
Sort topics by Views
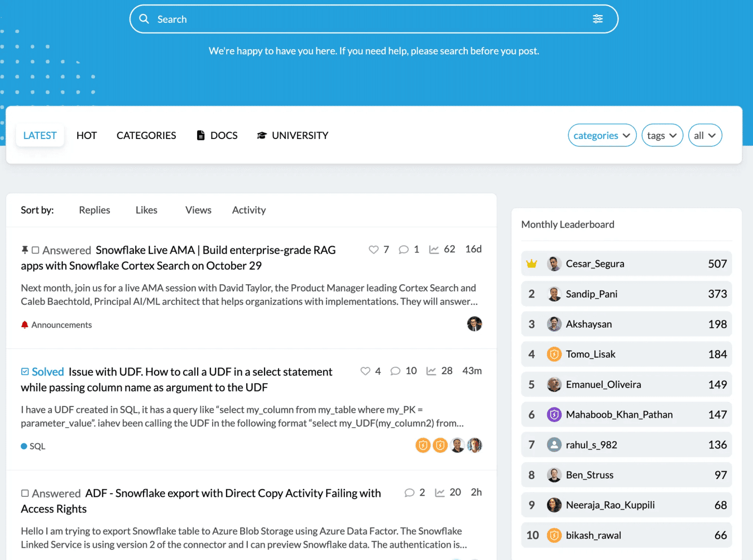point(198,210)
